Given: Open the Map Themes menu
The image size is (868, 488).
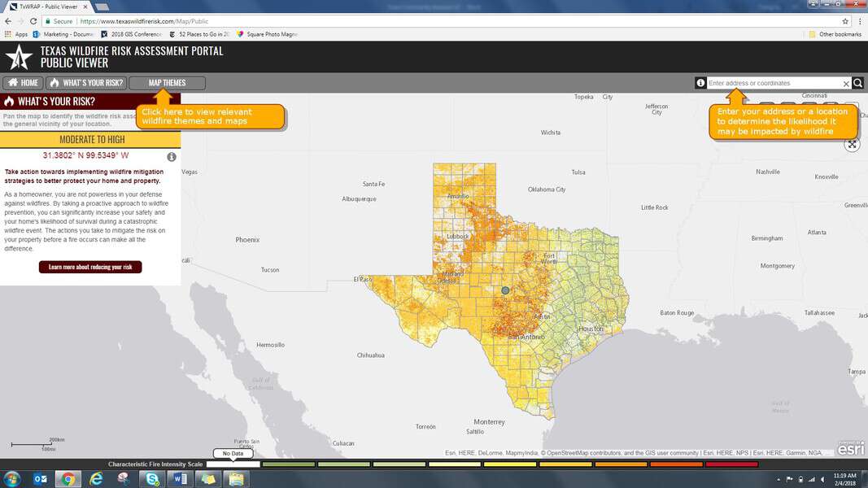Looking at the screenshot, I should (x=167, y=83).
